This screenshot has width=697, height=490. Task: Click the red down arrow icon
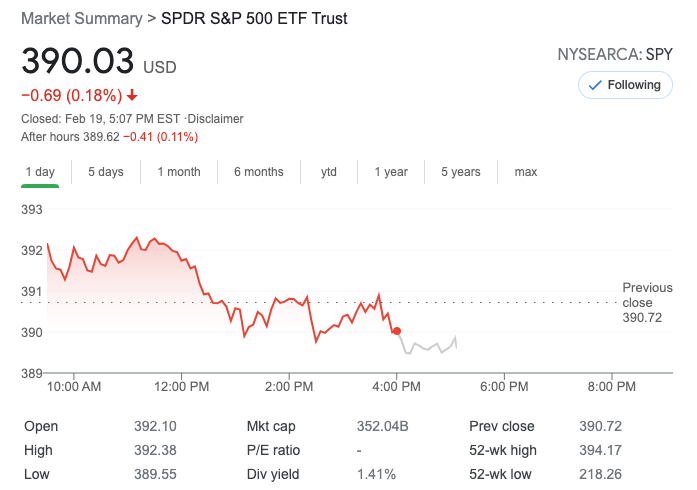point(132,96)
